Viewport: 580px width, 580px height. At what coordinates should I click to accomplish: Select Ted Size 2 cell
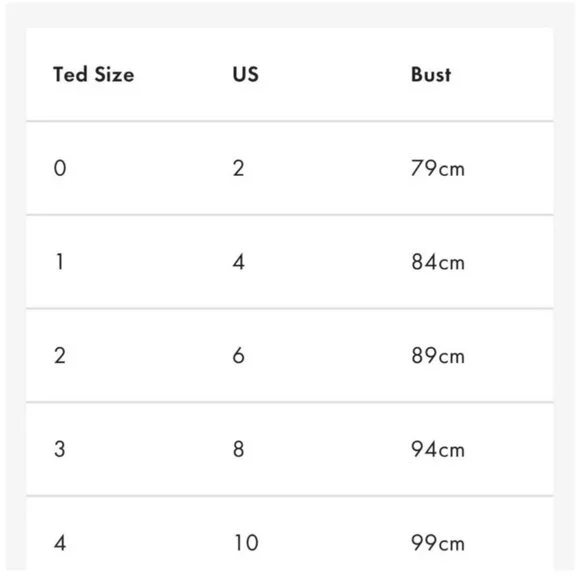60,355
